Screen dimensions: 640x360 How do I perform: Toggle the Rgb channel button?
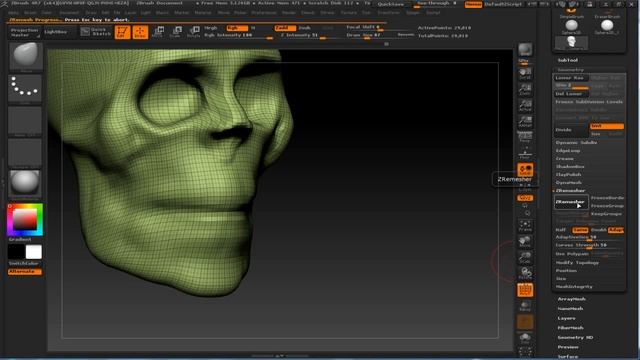(237, 28)
